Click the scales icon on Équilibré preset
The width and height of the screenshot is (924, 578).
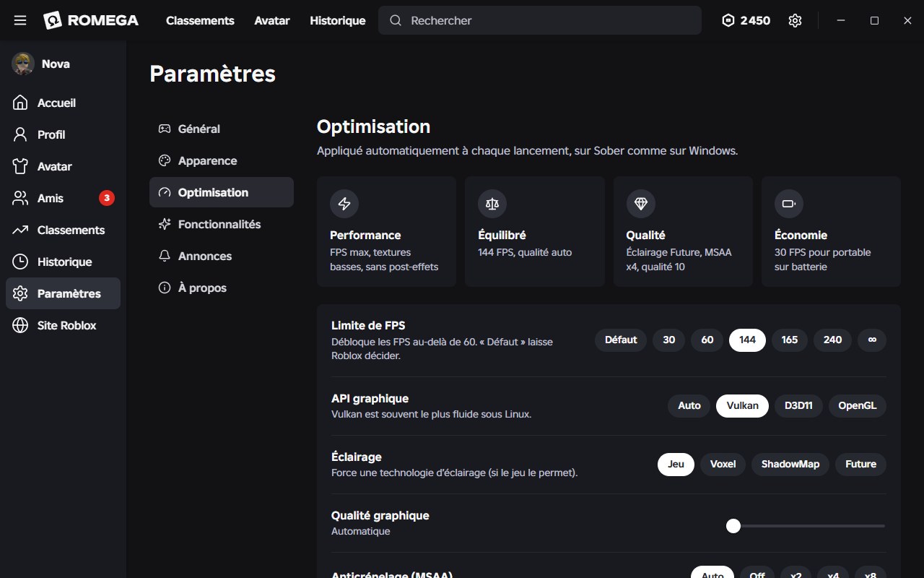492,204
